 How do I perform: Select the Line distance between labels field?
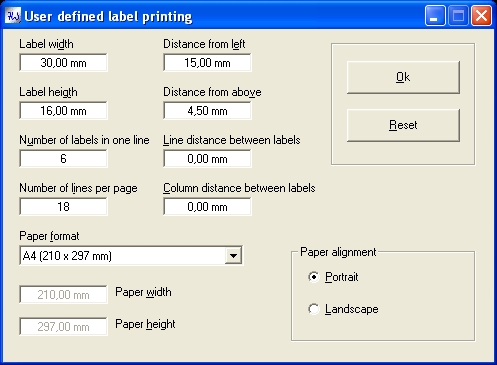coord(207,159)
